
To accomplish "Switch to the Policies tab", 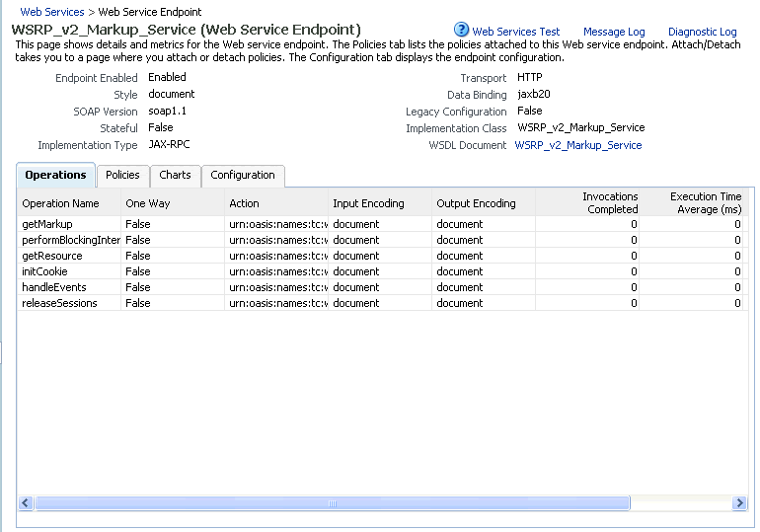I will [122, 176].
